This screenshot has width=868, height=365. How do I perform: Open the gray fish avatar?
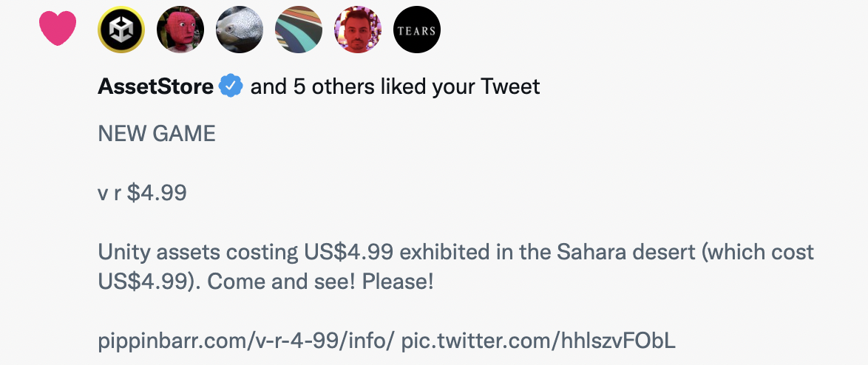click(239, 30)
